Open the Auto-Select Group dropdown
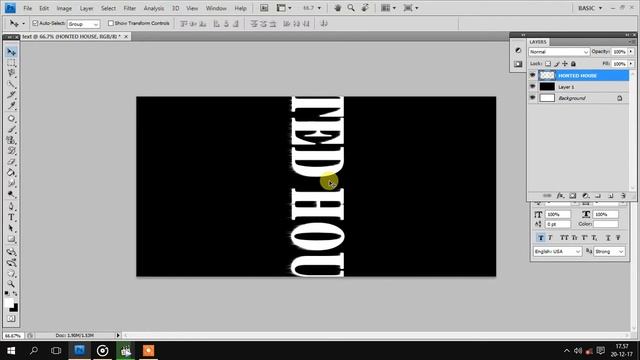This screenshot has height=360, width=640. tap(83, 24)
